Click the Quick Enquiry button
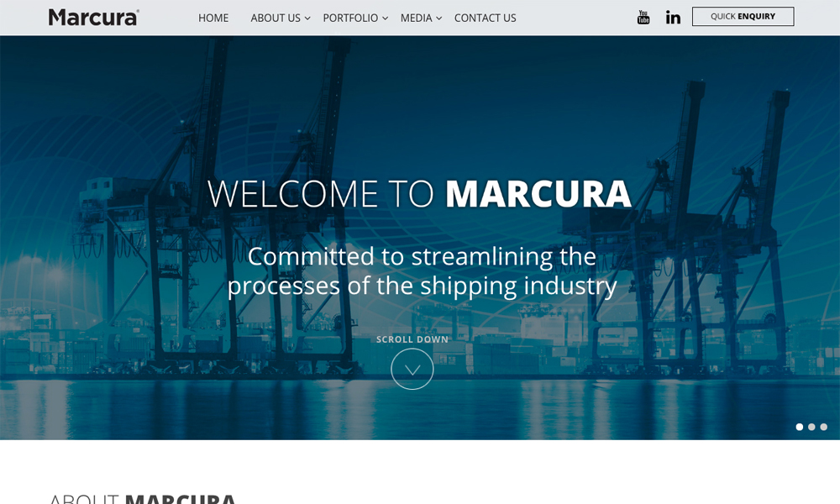Image resolution: width=840 pixels, height=504 pixels. (x=743, y=17)
